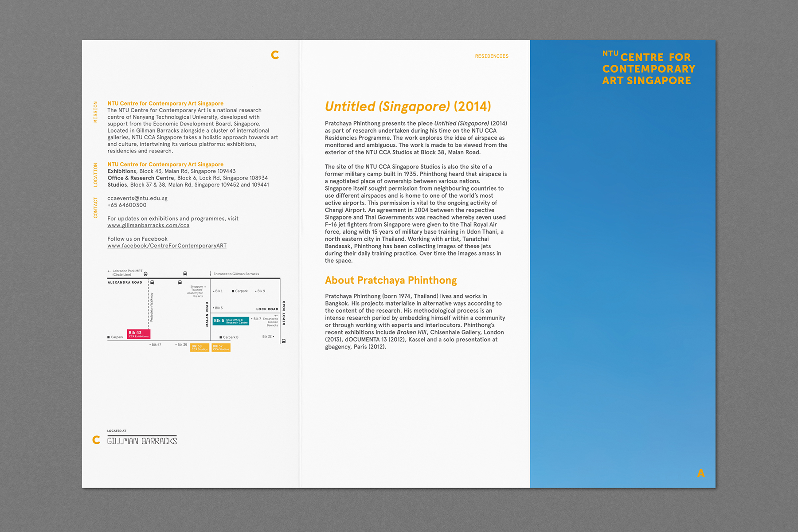Click the bus icon on Depot Road

(x=284, y=341)
